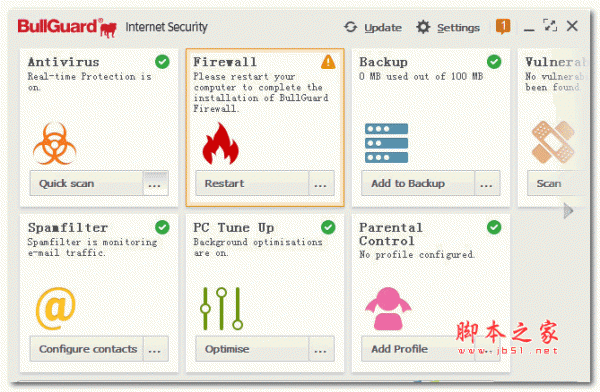The image size is (600, 392).
Task: Click the Parental Control module title
Action: (x=391, y=234)
